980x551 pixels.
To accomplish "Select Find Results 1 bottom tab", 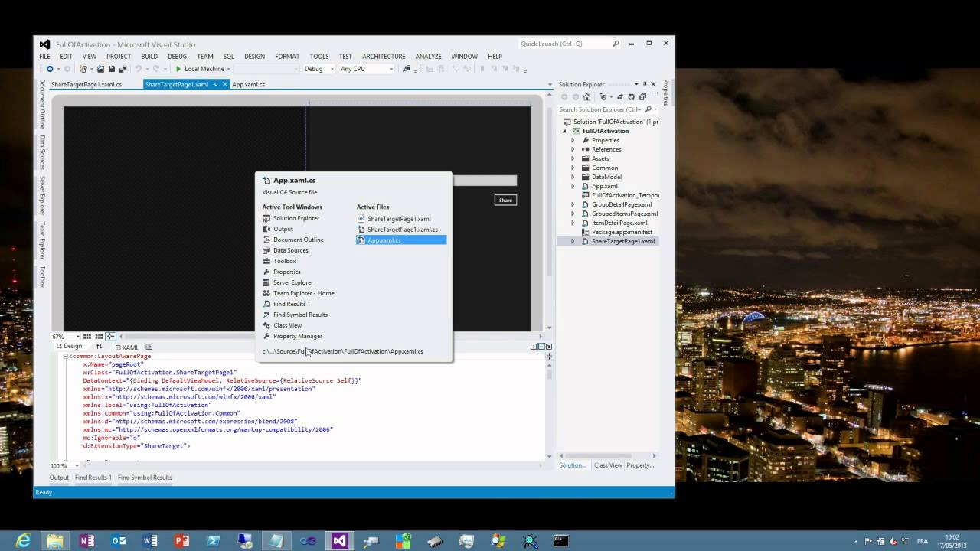I will [x=93, y=478].
